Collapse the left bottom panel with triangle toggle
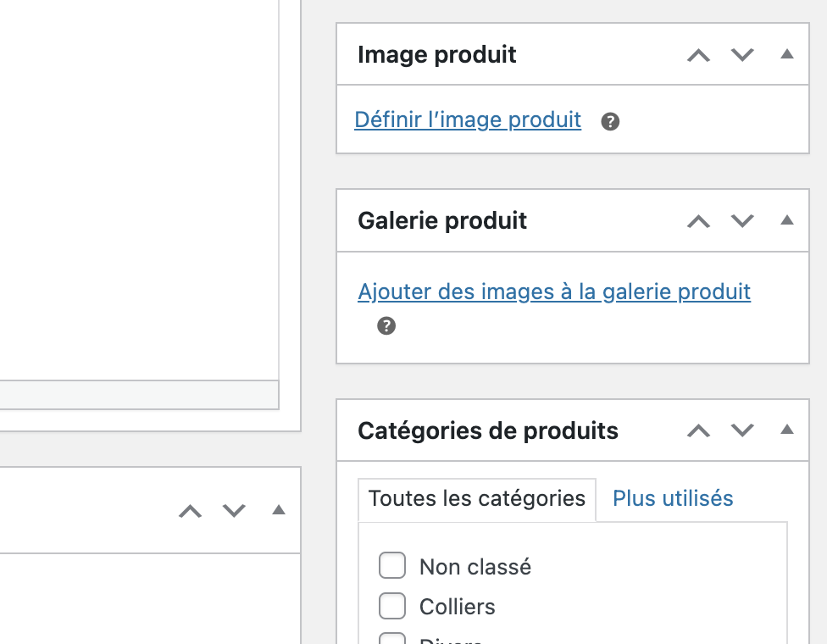 (279, 510)
